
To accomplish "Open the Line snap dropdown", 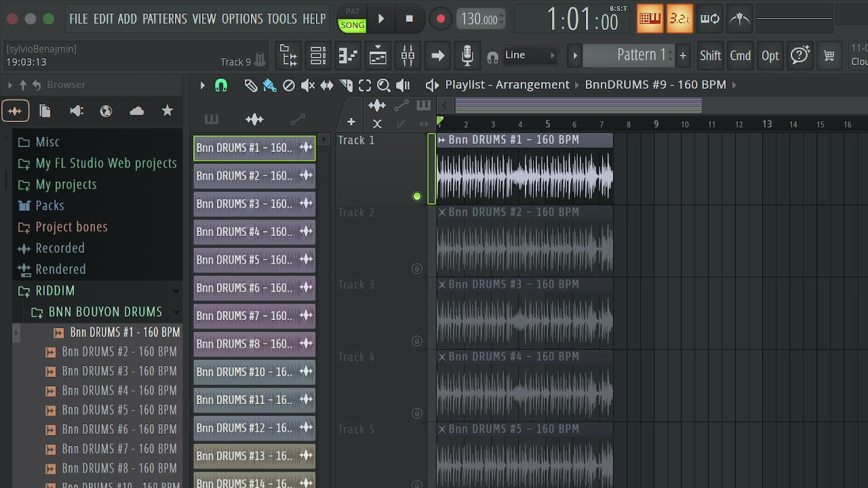I will point(530,56).
